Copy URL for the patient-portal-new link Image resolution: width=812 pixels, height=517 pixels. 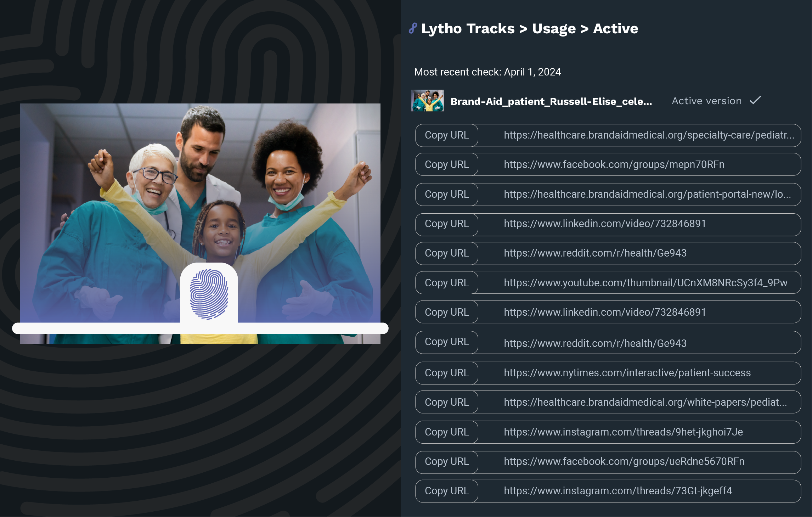point(447,194)
